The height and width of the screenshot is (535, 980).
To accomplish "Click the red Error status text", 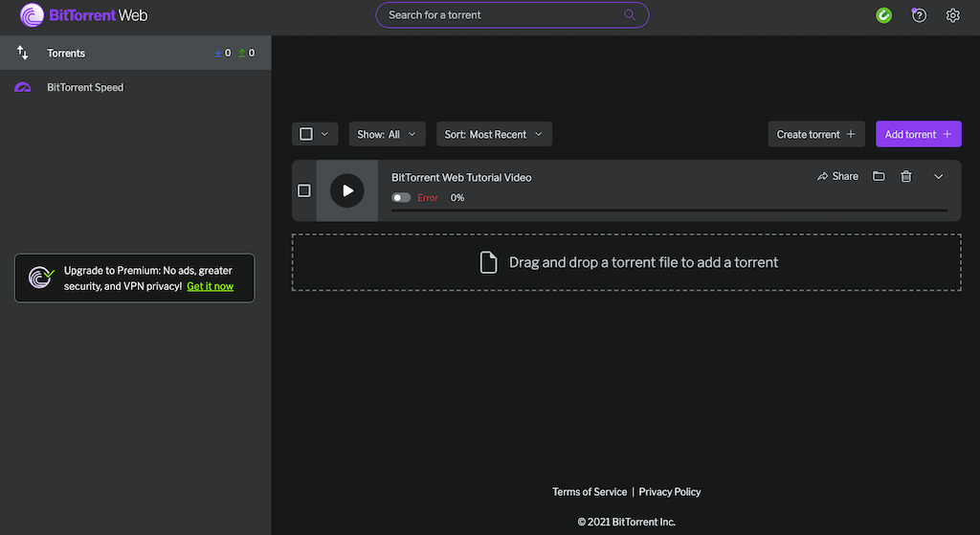I will pos(428,197).
